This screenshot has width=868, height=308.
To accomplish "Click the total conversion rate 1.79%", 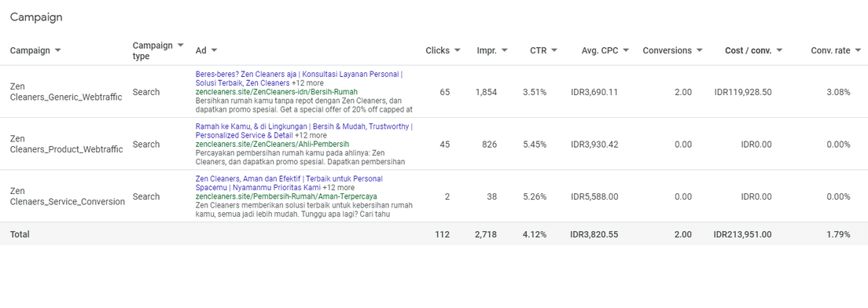I will click(838, 234).
